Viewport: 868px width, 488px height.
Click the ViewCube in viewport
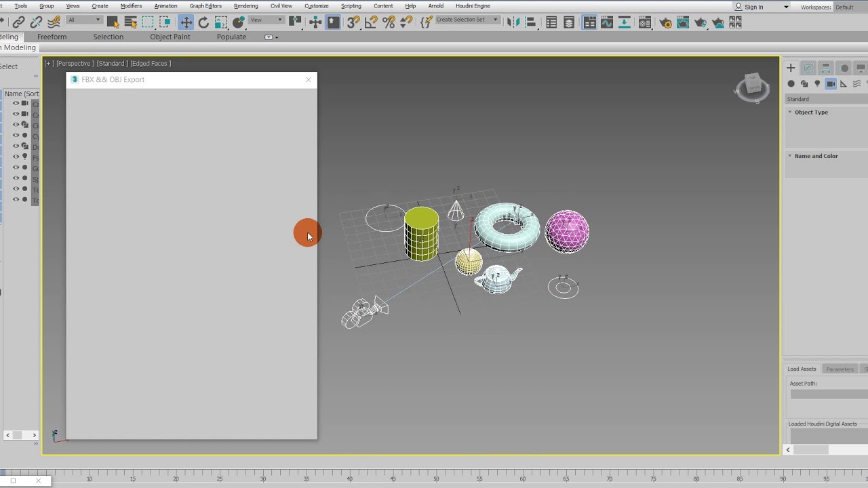752,87
